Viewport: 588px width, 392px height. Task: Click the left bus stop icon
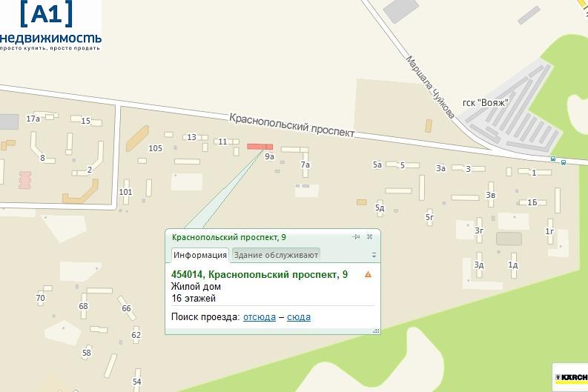(x=553, y=159)
